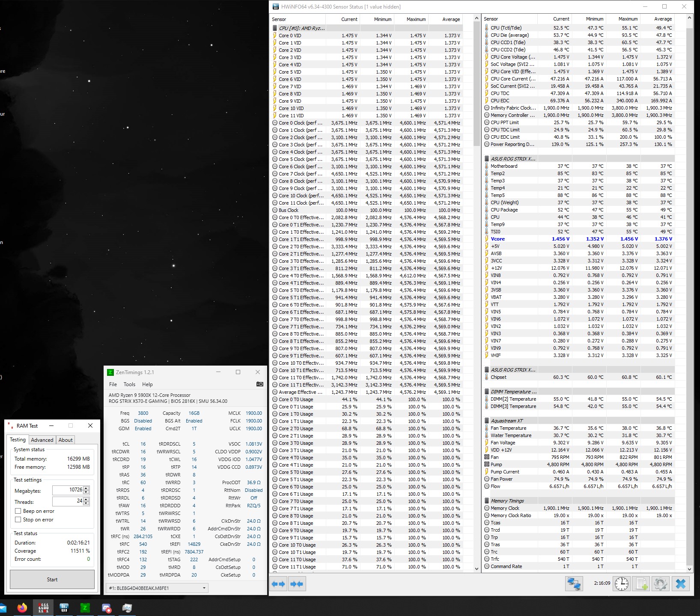Click the shrink layout arrows button in HWiNFO

coord(297,584)
